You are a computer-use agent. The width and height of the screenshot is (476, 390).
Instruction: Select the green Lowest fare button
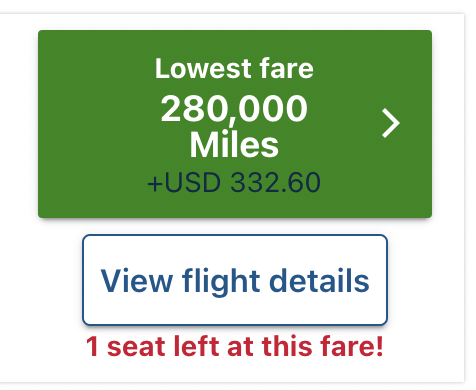(x=235, y=124)
